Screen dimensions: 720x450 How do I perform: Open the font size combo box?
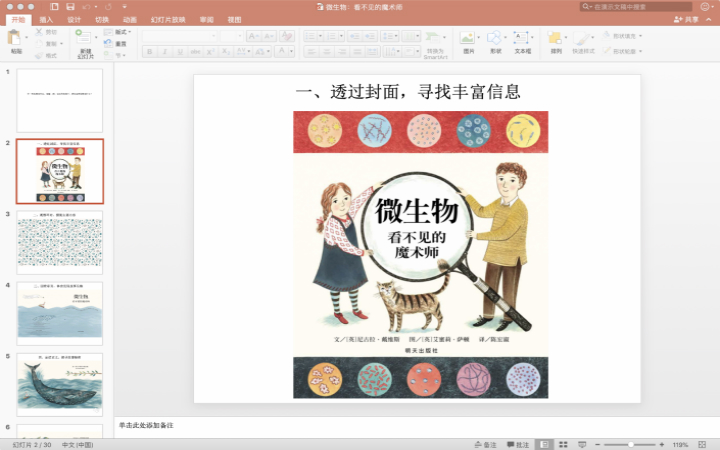pos(231,36)
